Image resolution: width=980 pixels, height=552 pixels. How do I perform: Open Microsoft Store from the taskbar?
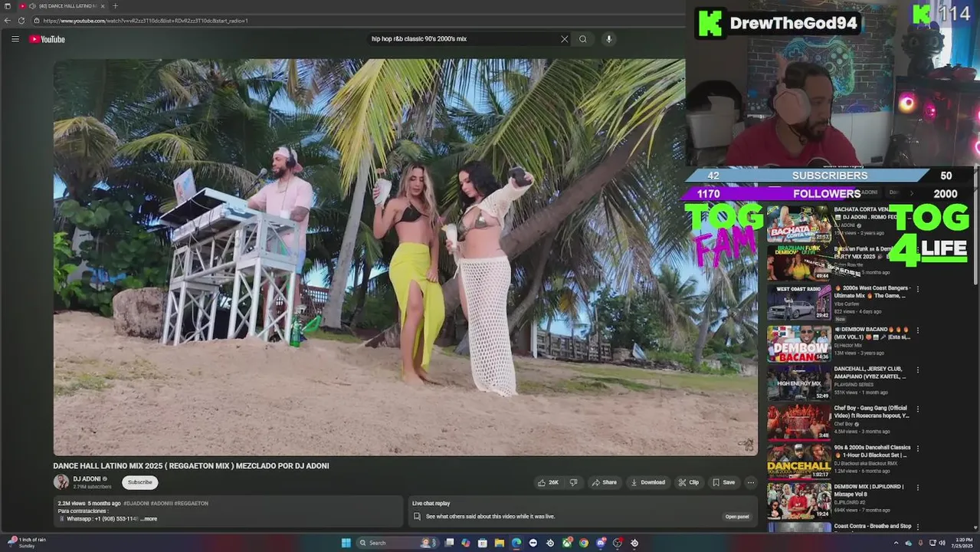coord(482,543)
